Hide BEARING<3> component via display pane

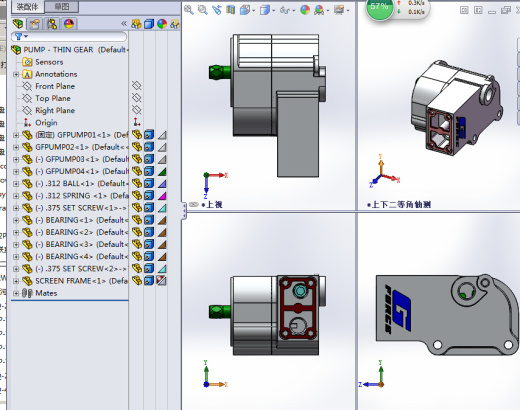137,244
